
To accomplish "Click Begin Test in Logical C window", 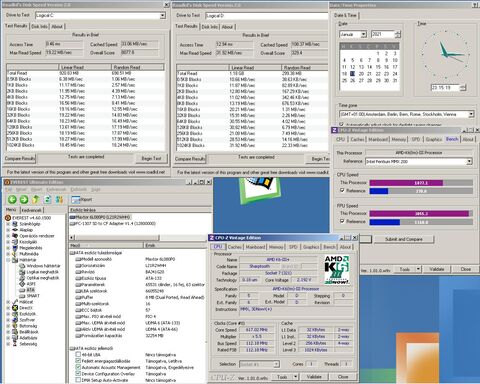I will (x=151, y=158).
